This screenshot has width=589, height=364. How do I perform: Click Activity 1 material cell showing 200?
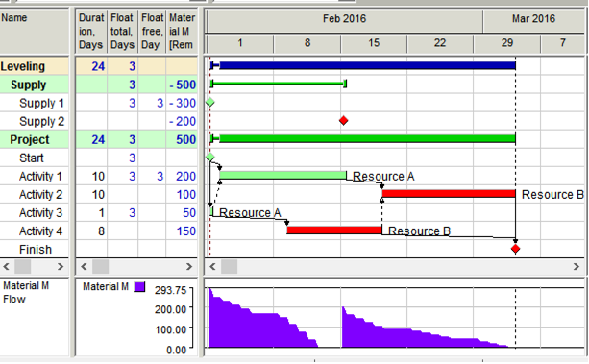182,176
